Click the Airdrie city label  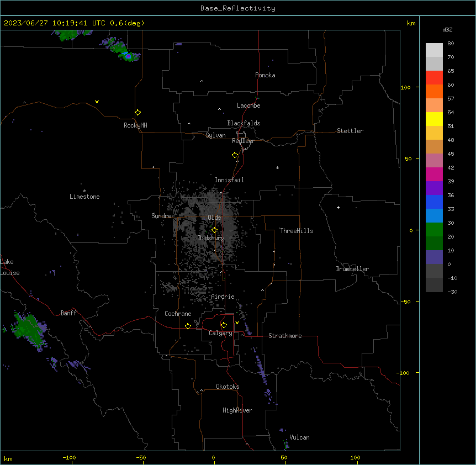pos(223,297)
